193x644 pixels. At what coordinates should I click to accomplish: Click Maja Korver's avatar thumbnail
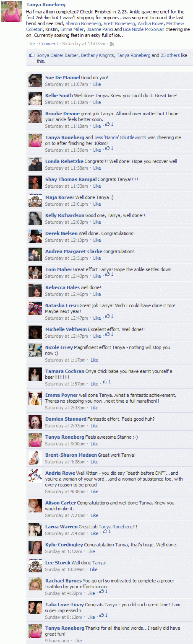(35, 200)
